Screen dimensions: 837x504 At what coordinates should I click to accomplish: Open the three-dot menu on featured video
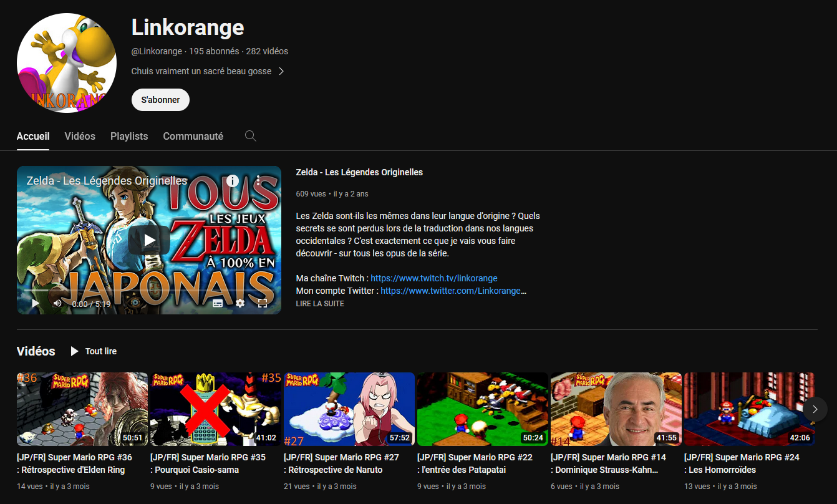click(x=258, y=181)
